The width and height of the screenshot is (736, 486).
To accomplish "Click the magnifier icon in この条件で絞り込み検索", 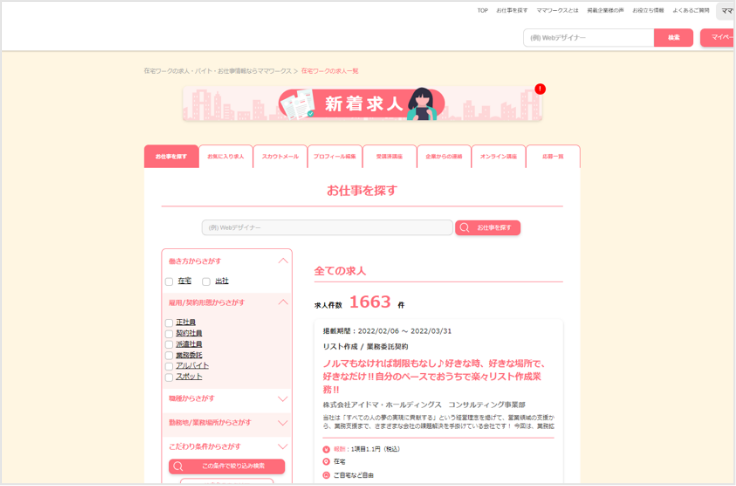I will (x=178, y=466).
